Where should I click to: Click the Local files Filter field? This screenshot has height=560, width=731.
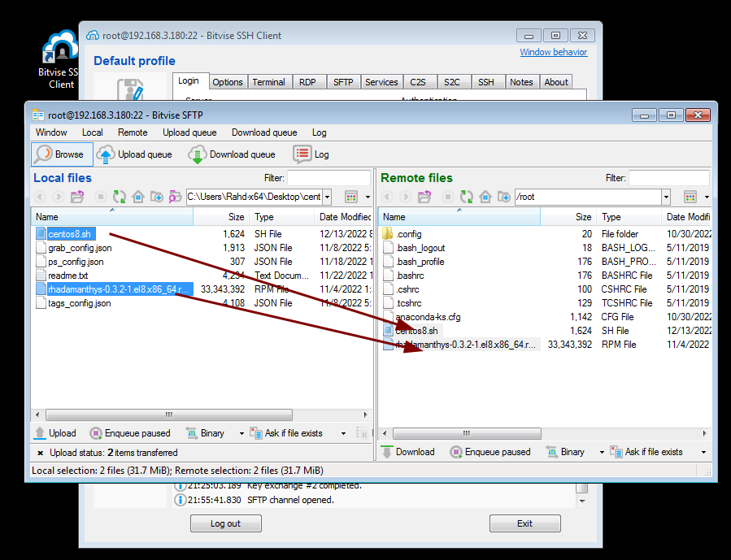coord(329,178)
